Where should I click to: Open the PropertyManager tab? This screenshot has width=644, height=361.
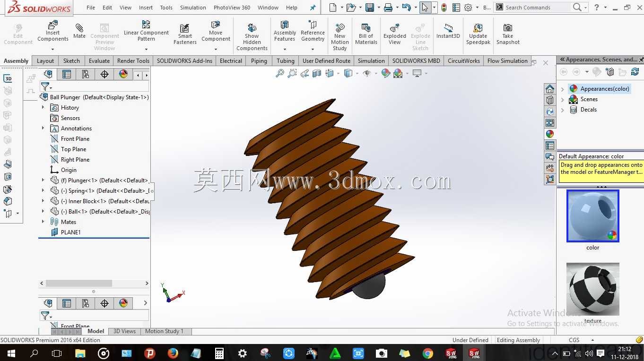point(67,74)
